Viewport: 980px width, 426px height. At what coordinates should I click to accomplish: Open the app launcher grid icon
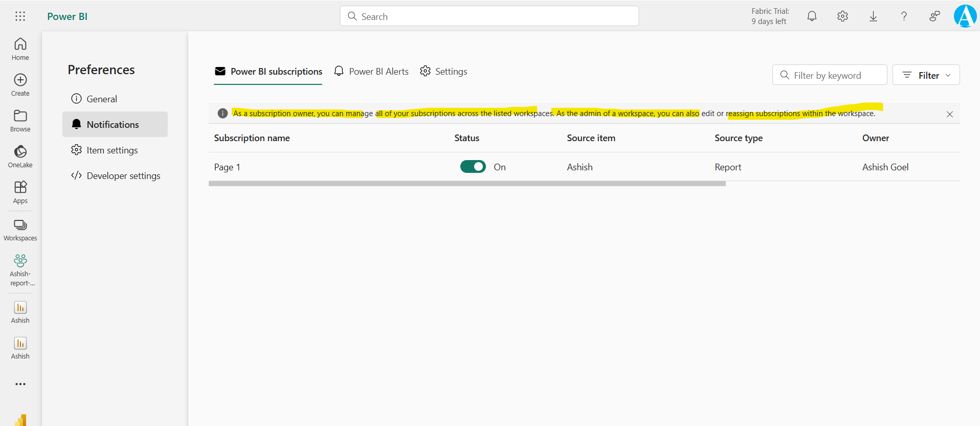pyautogui.click(x=20, y=16)
